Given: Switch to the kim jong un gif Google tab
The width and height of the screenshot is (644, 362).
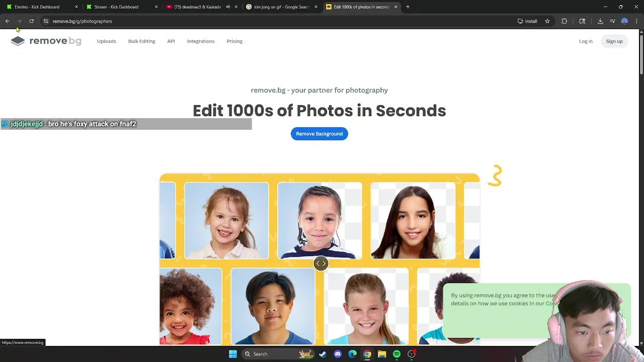Looking at the screenshot, I should coord(281,7).
